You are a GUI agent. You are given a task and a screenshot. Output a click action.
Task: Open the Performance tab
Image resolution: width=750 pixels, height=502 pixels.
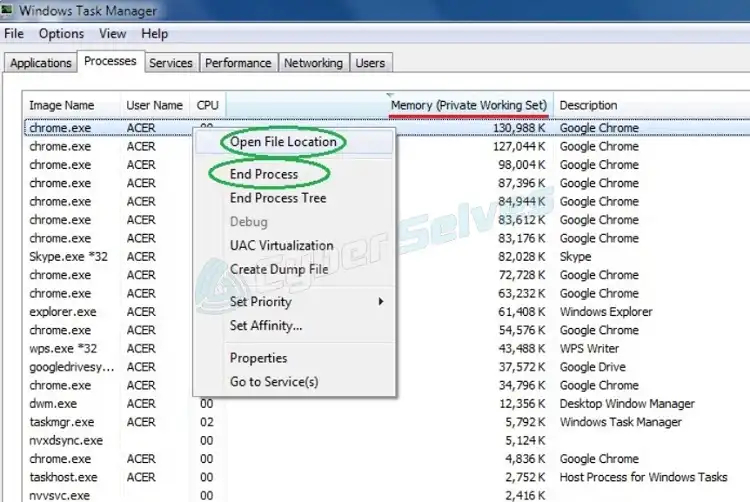pyautogui.click(x=238, y=63)
